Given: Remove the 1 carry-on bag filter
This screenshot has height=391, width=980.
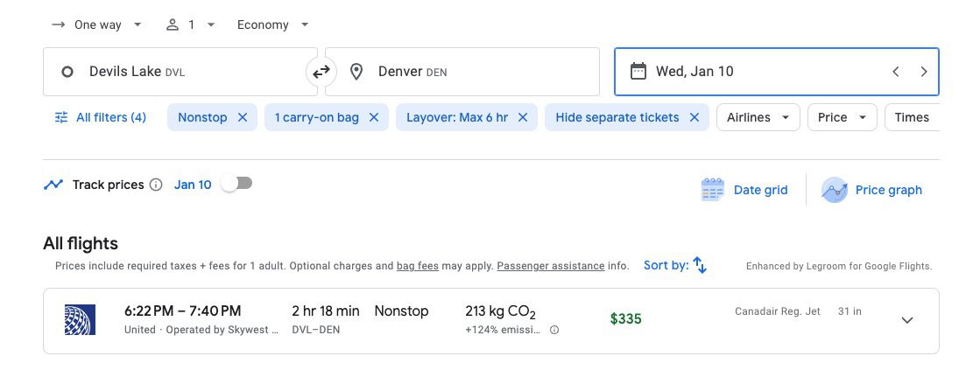Looking at the screenshot, I should [374, 117].
